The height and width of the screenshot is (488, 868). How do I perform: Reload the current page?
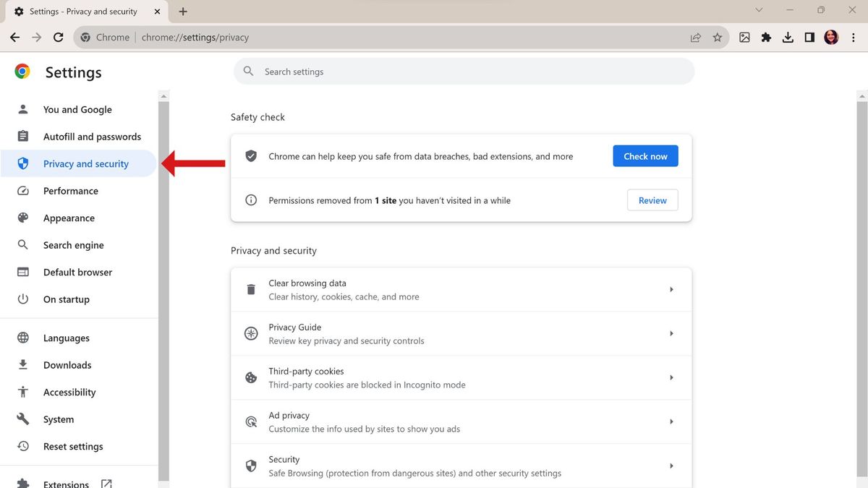coord(59,37)
